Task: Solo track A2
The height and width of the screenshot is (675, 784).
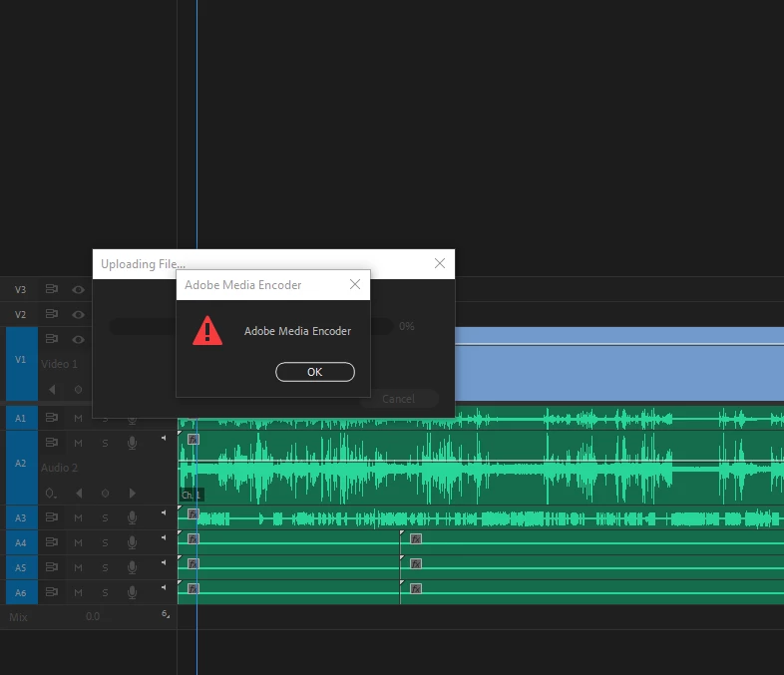Action: pyautogui.click(x=105, y=443)
